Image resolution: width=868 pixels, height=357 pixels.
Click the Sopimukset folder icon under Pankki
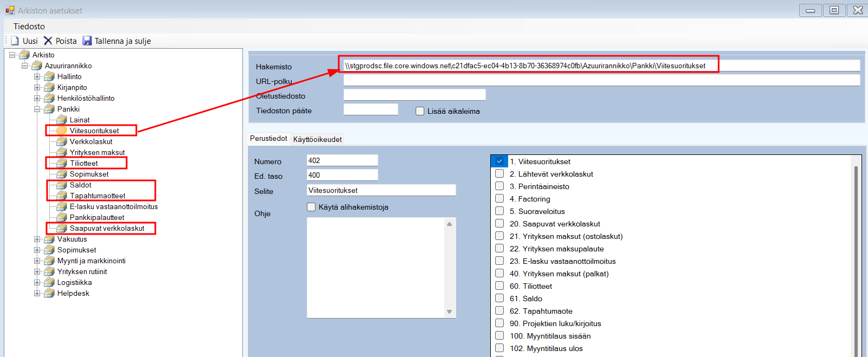point(62,174)
